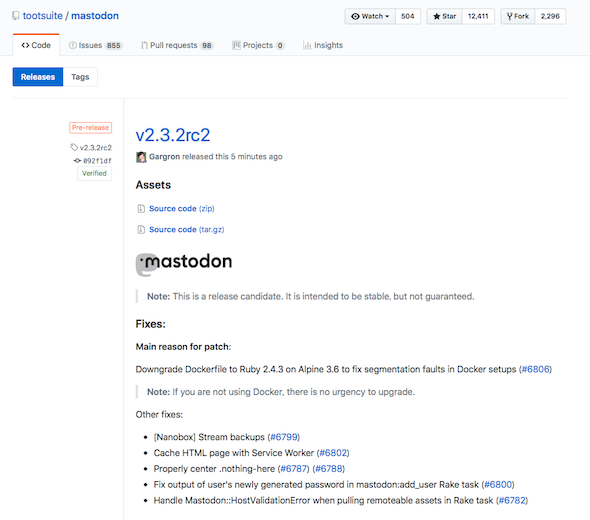The height and width of the screenshot is (520, 590).
Task: Fork the mastodon repository
Action: pos(518,16)
